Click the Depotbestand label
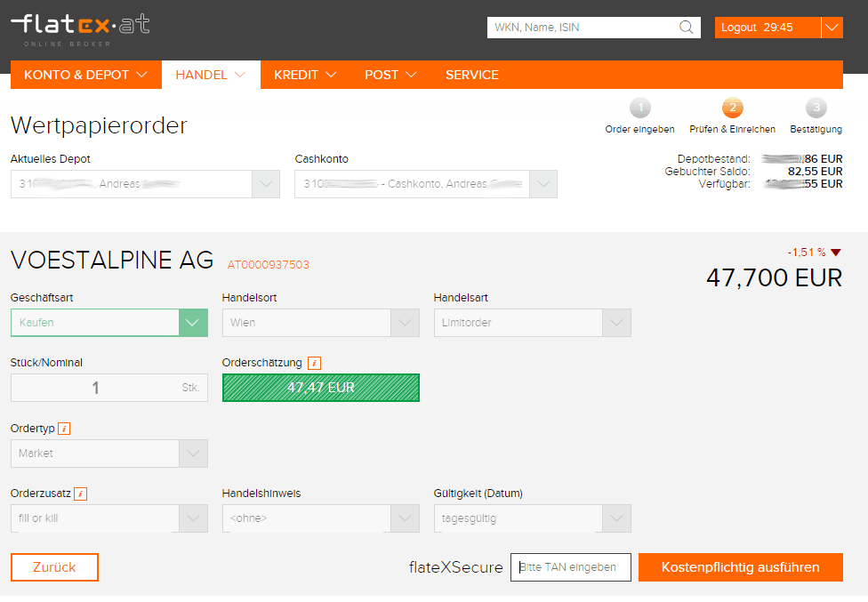 pos(713,159)
